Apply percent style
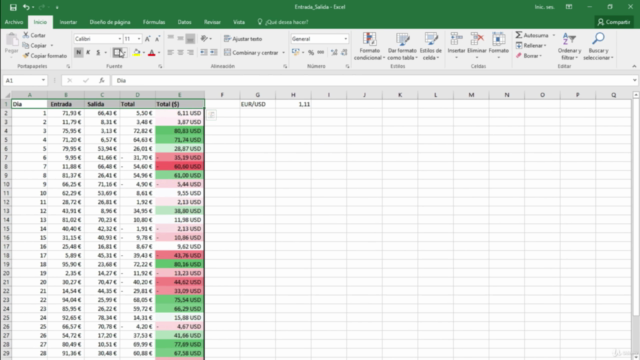 pos(311,52)
